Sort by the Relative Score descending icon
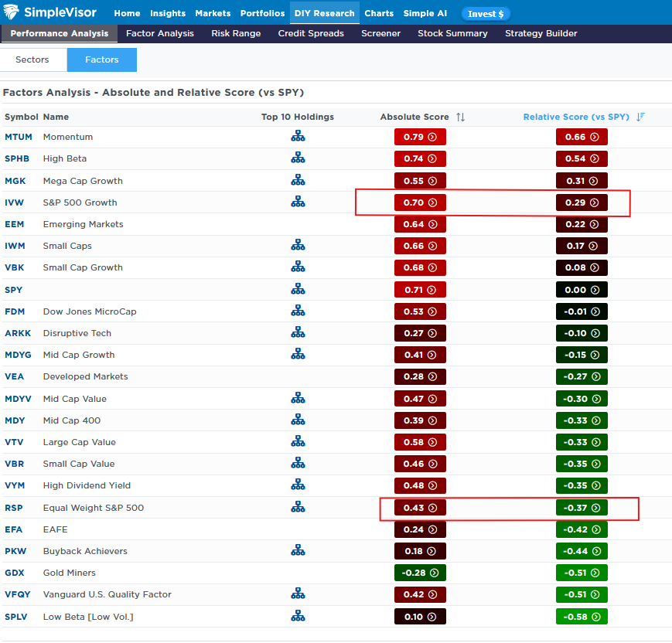672x643 pixels. tap(640, 117)
